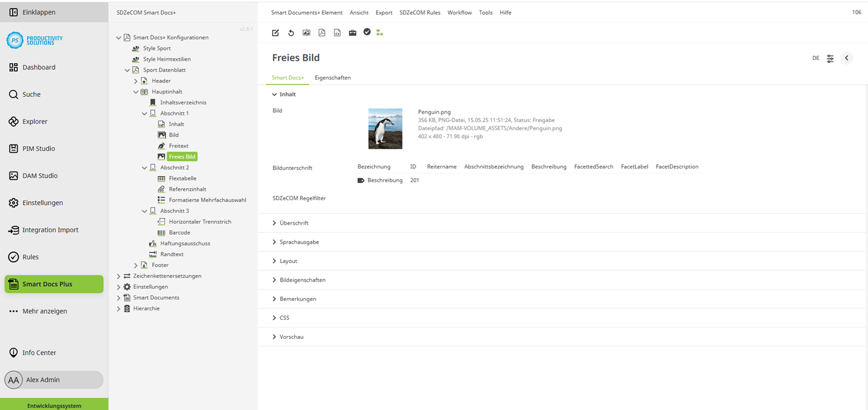Screen dimensions: 868x410
Task: Click the filter settings icon next to DE
Action: 830,58
